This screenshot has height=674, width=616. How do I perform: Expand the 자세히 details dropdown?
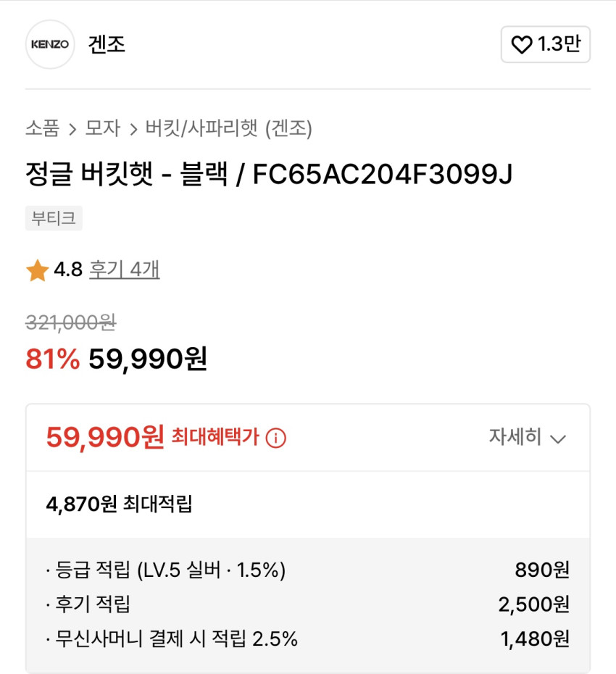pos(527,438)
